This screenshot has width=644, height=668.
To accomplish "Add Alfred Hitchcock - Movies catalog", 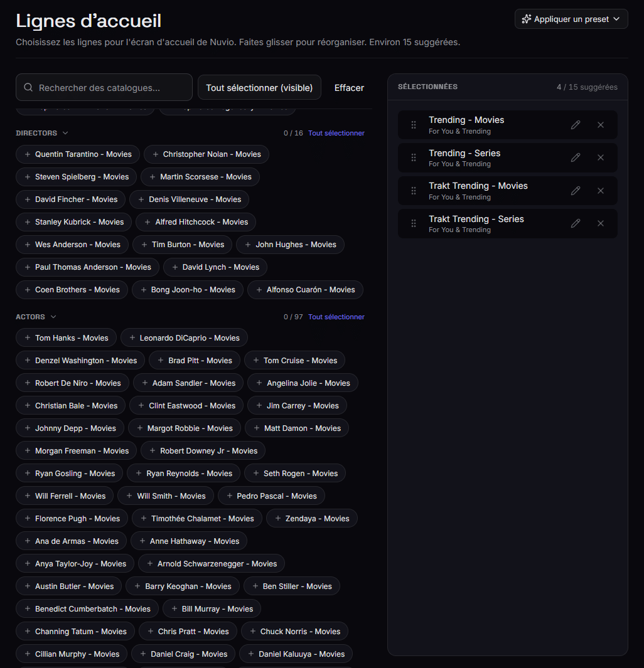I will [x=196, y=222].
